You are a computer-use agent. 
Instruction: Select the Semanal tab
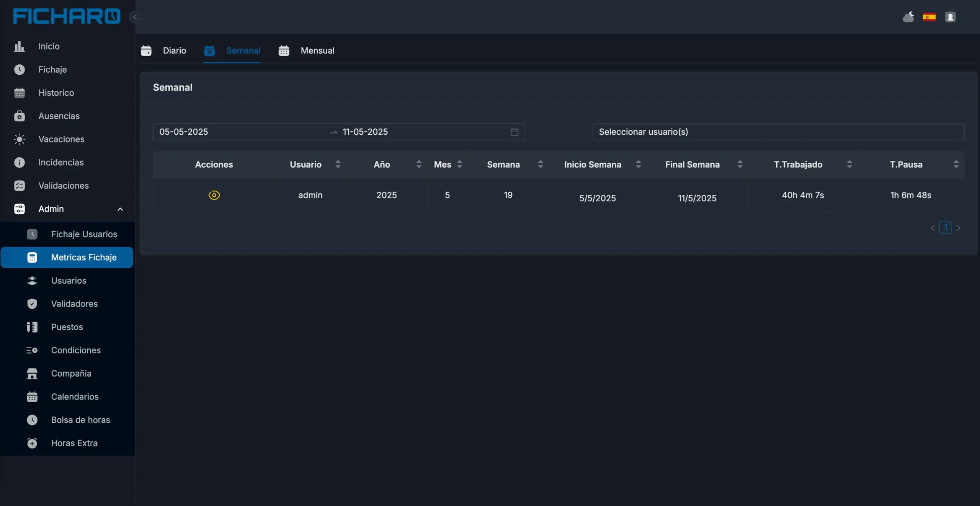(232, 51)
